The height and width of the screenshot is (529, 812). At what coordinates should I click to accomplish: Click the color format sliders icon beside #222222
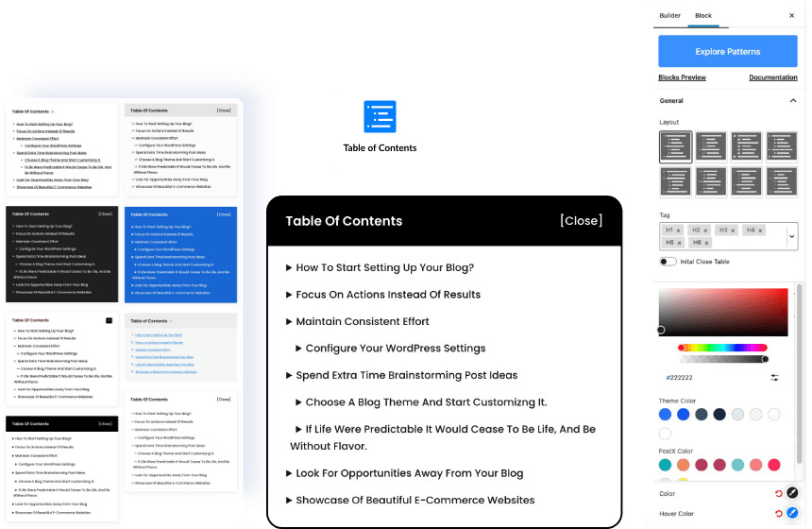click(x=774, y=378)
